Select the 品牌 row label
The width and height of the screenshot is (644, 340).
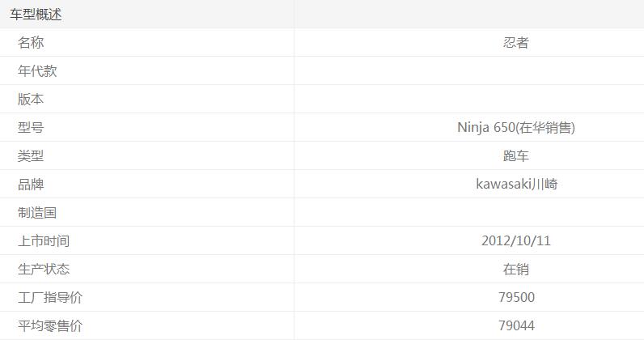point(31,185)
